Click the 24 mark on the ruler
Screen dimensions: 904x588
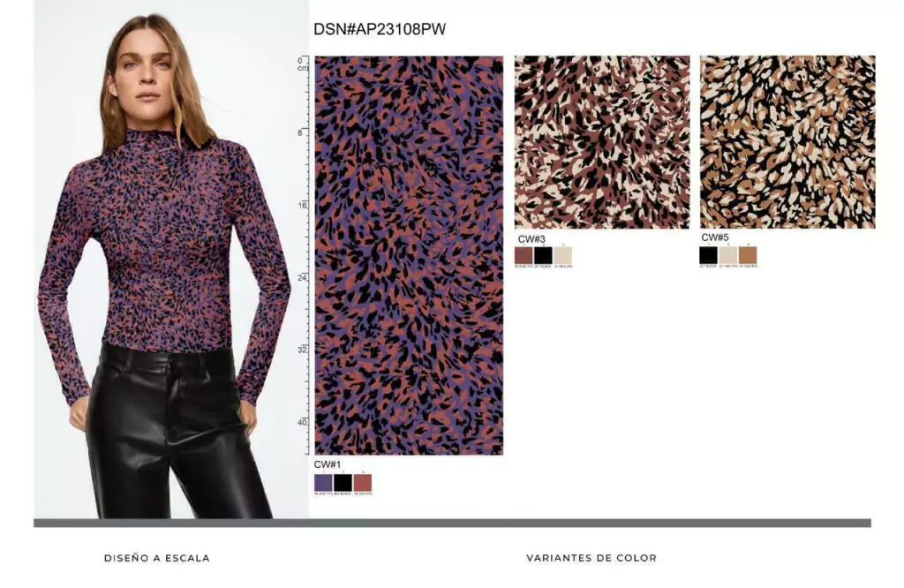tap(302, 278)
